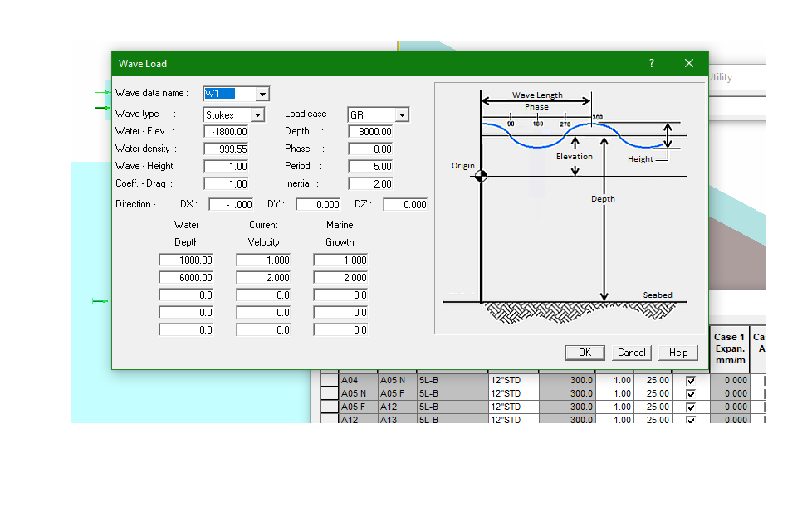This screenshot has width=812, height=531.
Task: Click the Water - Elev. input field
Action: (227, 132)
